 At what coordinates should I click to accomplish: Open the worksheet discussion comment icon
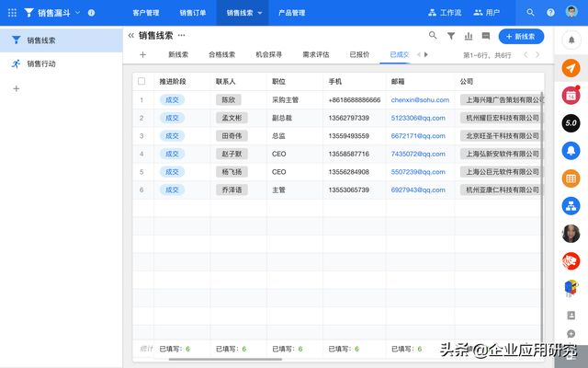(x=486, y=36)
